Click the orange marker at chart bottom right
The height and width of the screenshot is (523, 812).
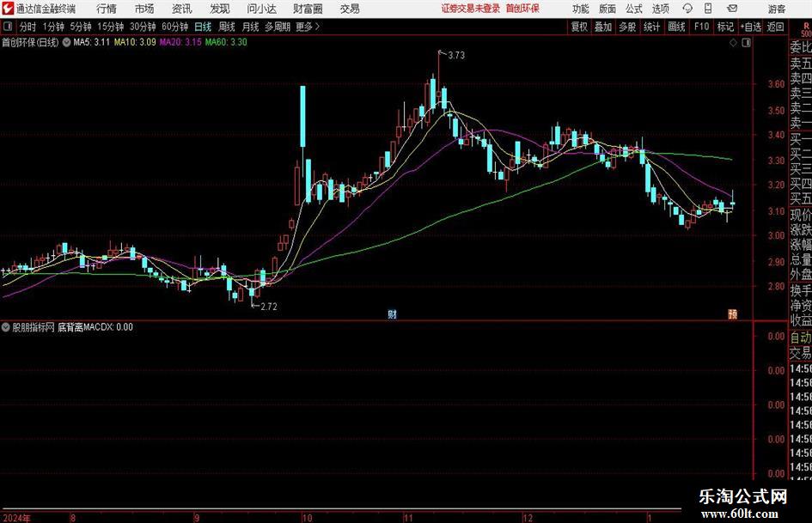pos(733,314)
